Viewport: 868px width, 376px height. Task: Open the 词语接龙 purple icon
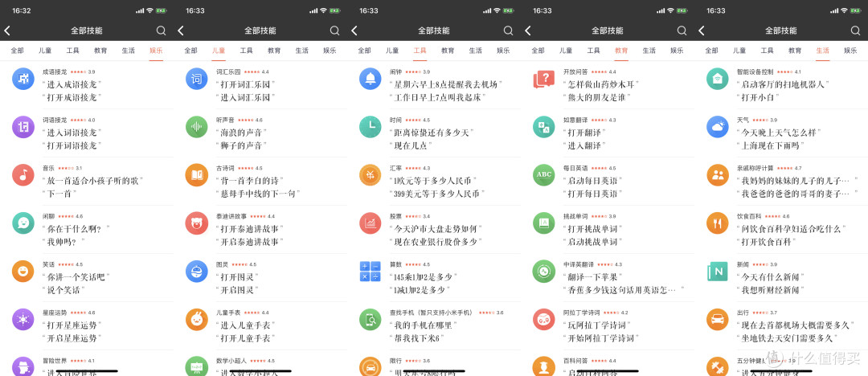coord(23,126)
